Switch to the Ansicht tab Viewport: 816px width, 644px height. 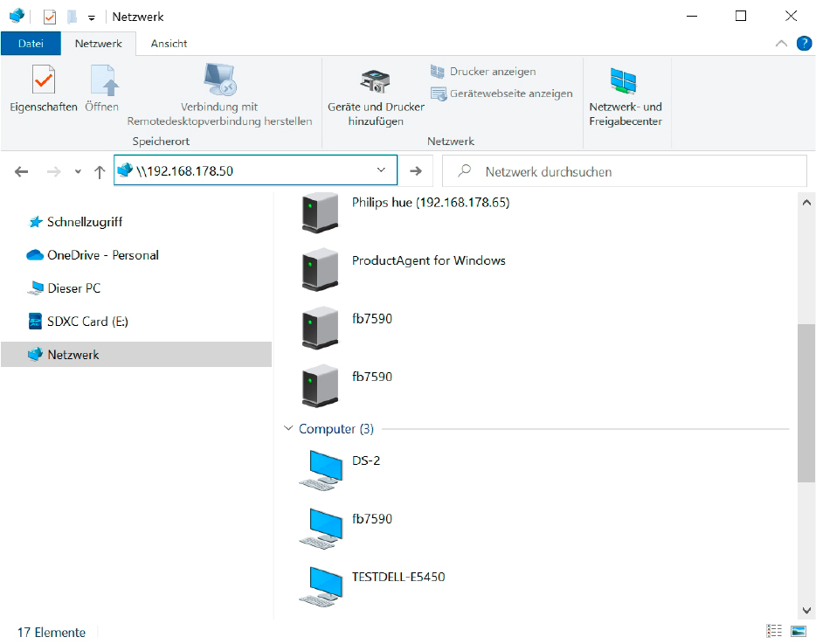168,43
